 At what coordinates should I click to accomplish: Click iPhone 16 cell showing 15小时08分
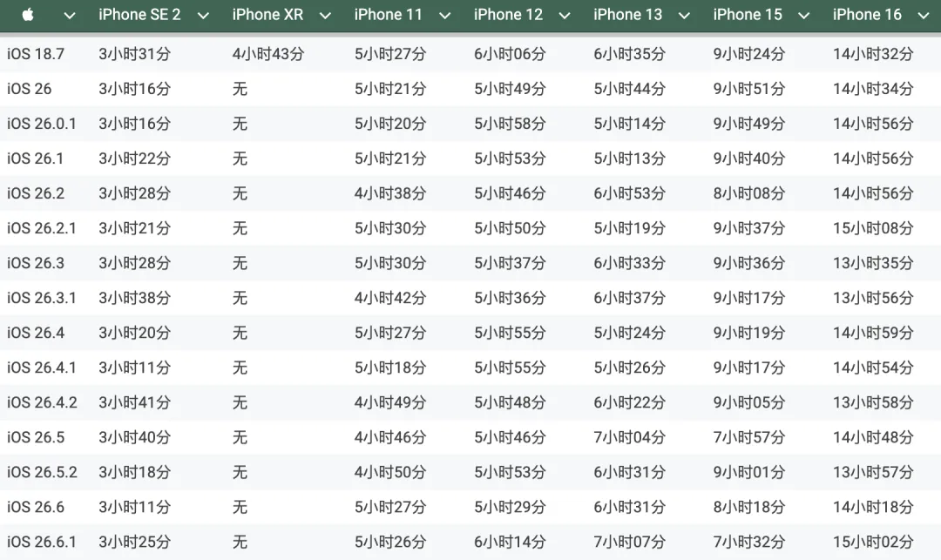pyautogui.click(x=873, y=228)
